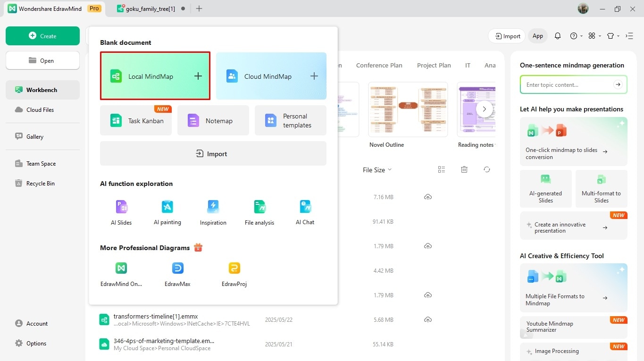The height and width of the screenshot is (361, 644).
Task: Open the apps grid dropdown
Action: click(x=594, y=36)
